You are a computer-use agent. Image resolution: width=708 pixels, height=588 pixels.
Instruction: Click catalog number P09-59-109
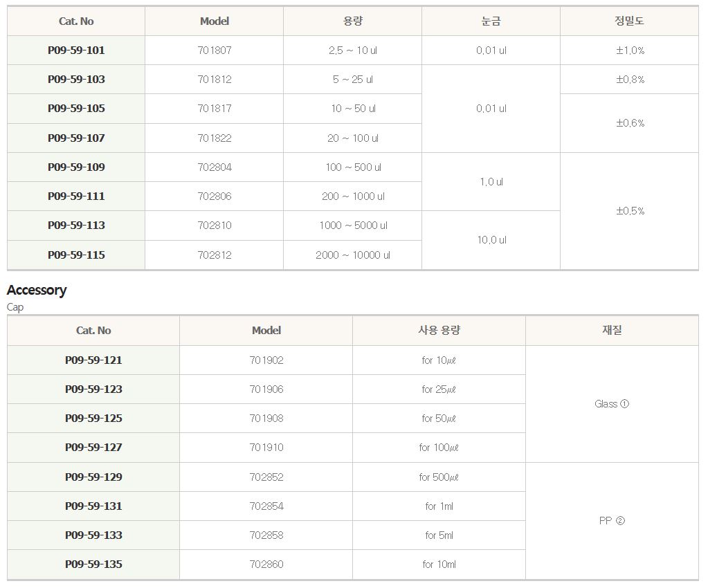click(x=76, y=167)
